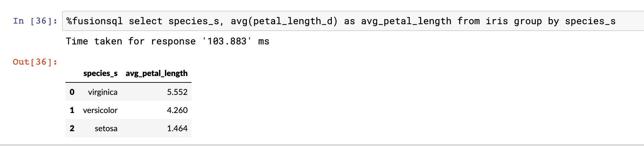Screen dimensions: 644x146
Task: Click row index 1 of the output table
Action: [72, 110]
